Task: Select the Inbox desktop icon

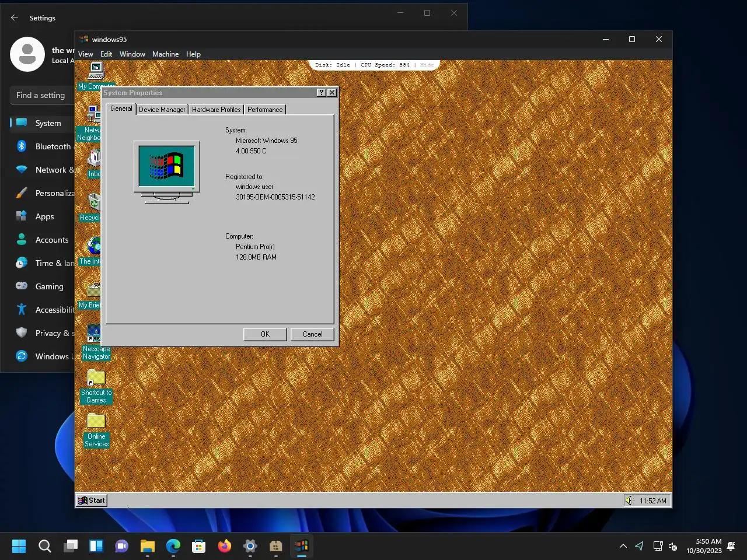Action: [x=94, y=163]
